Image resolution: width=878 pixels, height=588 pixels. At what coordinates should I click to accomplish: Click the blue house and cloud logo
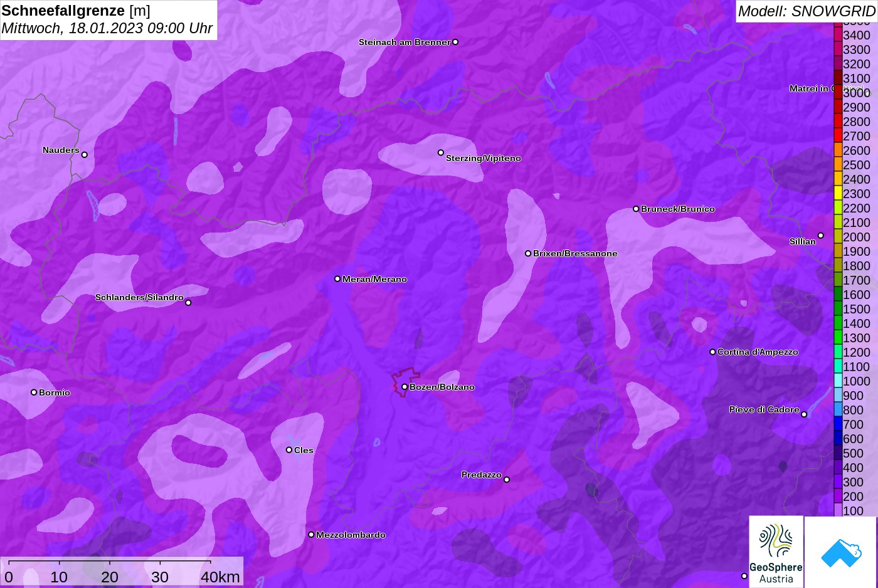pos(841,552)
